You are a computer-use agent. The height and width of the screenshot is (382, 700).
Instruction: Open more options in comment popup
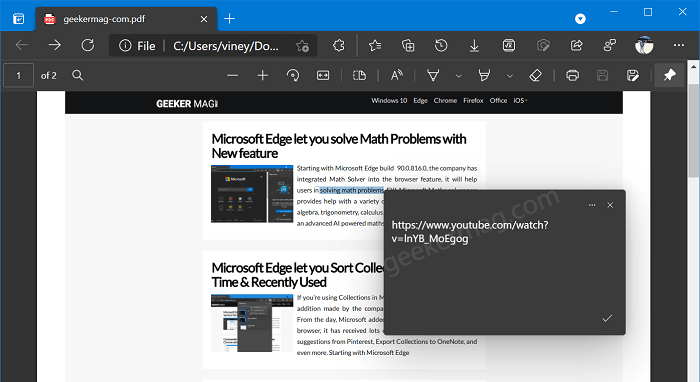tap(592, 205)
